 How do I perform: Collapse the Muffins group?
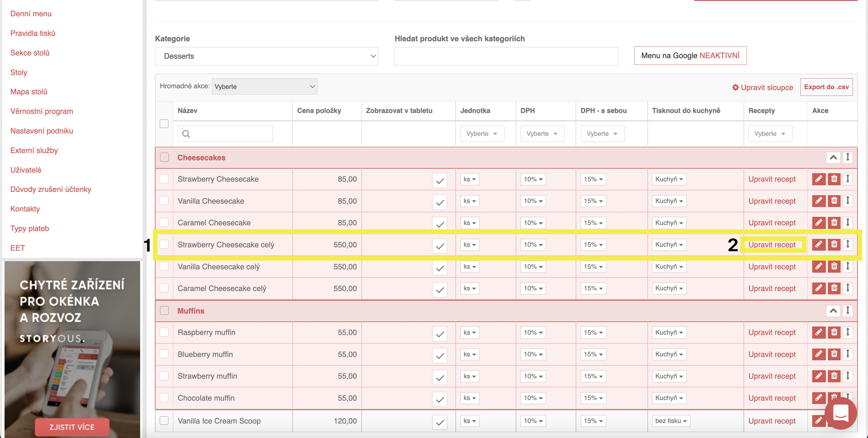[833, 310]
